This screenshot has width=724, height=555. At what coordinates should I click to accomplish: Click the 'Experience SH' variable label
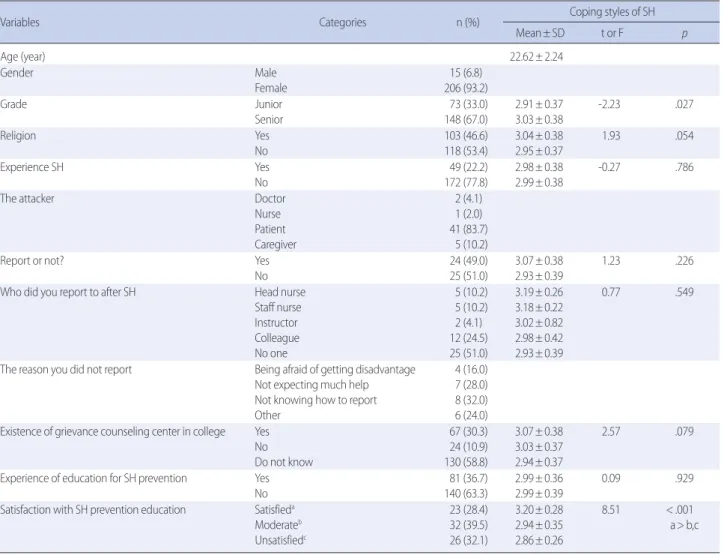click(32, 167)
